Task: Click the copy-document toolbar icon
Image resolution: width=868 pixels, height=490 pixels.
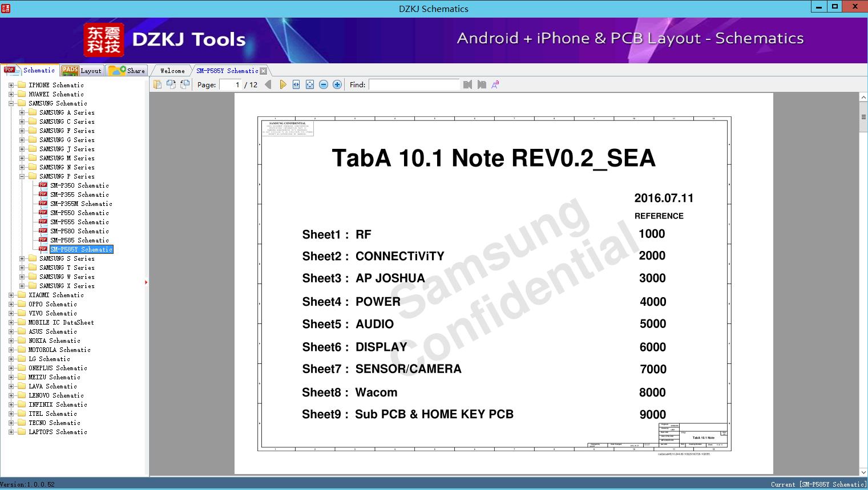Action: click(x=158, y=84)
